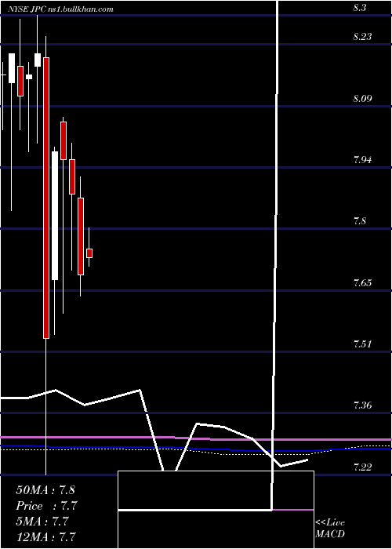Select the 7.36 price axis label
392x549 pixels.
pyautogui.click(x=362, y=405)
